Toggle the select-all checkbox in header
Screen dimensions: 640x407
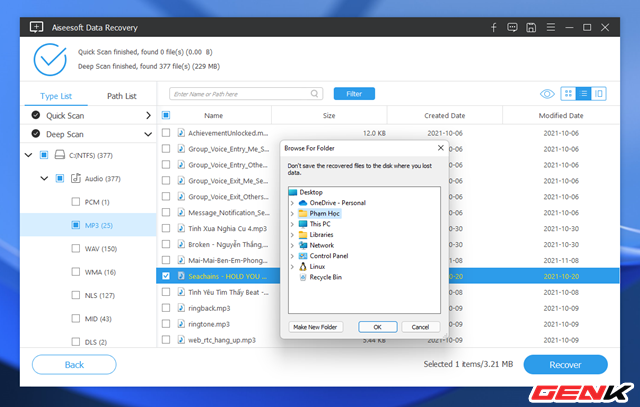point(166,115)
